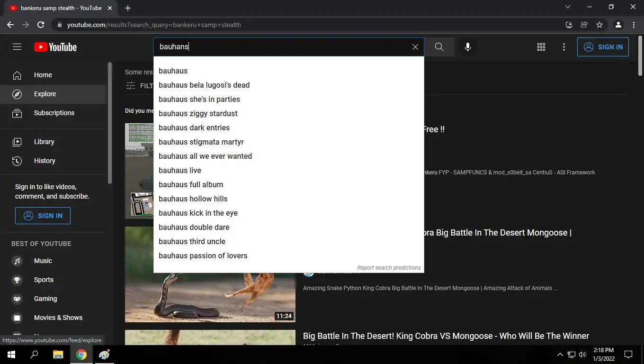
Task: Select suggestion "bauhaus double dare"
Action: tap(289, 227)
